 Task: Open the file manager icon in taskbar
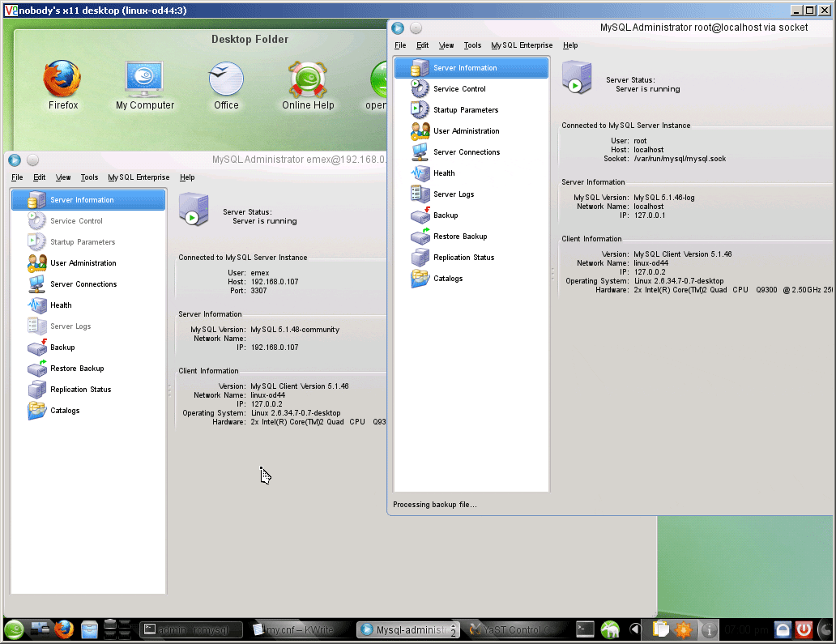pyautogui.click(x=90, y=629)
